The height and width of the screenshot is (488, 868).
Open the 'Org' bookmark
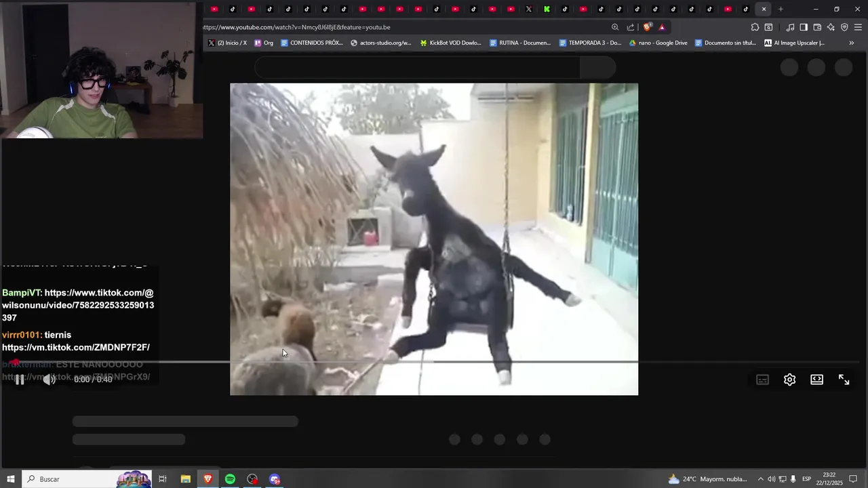coord(264,43)
